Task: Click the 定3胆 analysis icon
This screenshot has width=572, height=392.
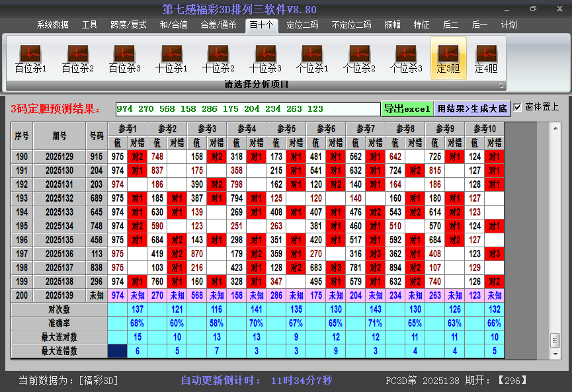Action: click(448, 58)
